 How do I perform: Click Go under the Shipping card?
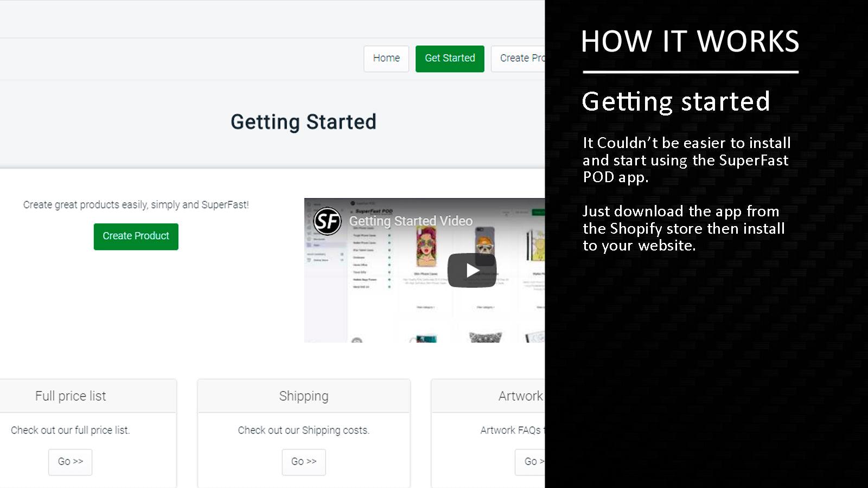click(303, 462)
